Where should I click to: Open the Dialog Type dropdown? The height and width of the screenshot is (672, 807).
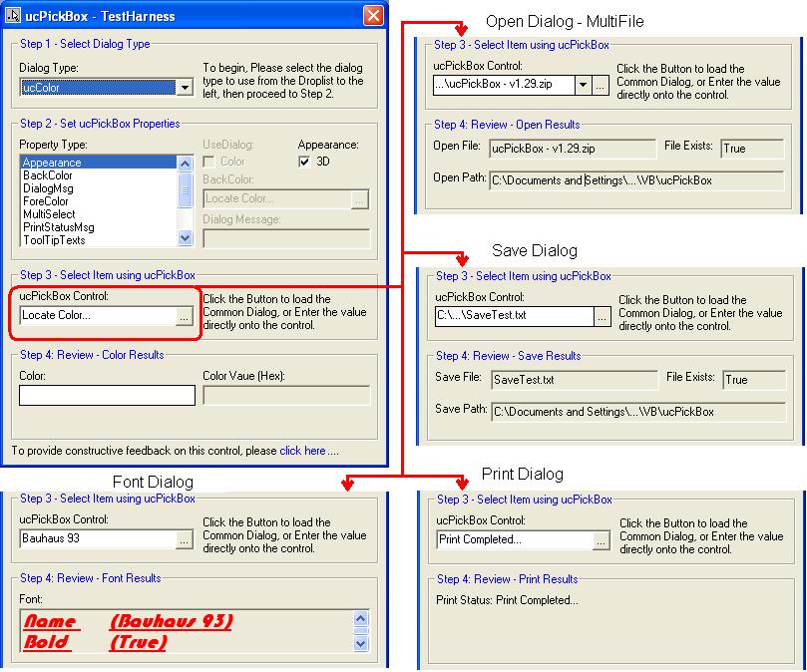click(x=184, y=88)
